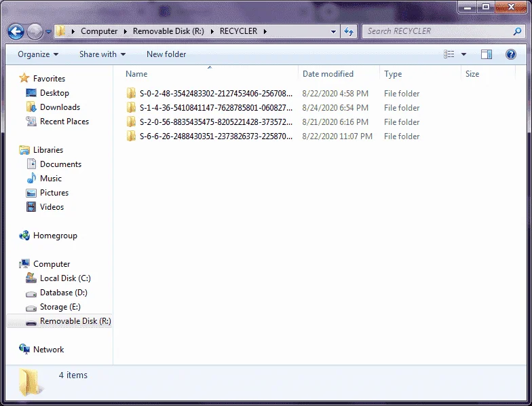
Task: Open Desktop in Favorites
Action: click(x=54, y=92)
